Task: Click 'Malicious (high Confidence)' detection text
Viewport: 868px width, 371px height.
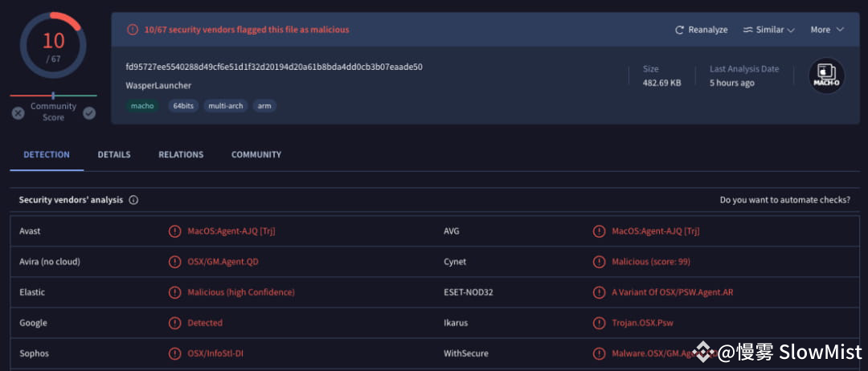Action: (241, 292)
